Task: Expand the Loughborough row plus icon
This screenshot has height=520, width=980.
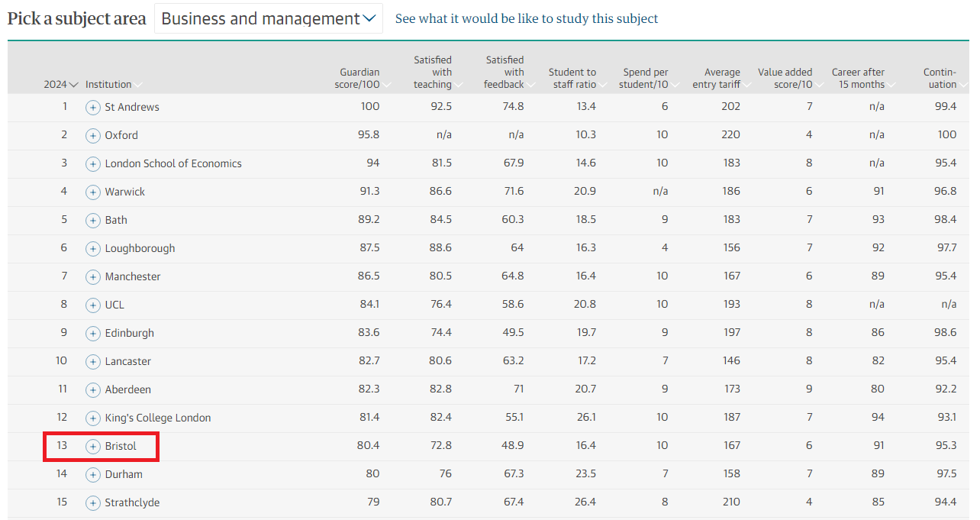Action: tap(92, 249)
